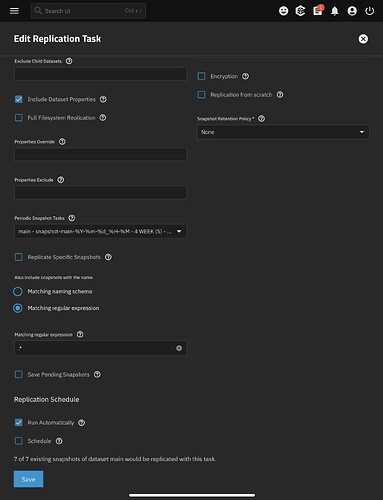Viewport: 383px width, 500px height.
Task: Click the Matching regular expression input
Action: pyautogui.click(x=100, y=348)
